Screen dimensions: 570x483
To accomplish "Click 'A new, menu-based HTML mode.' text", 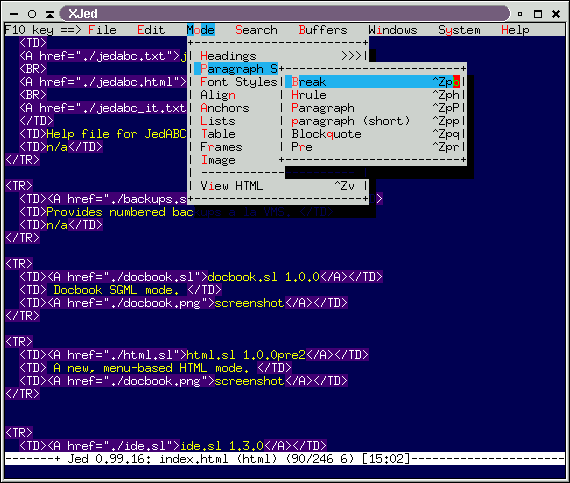I will (151, 368).
